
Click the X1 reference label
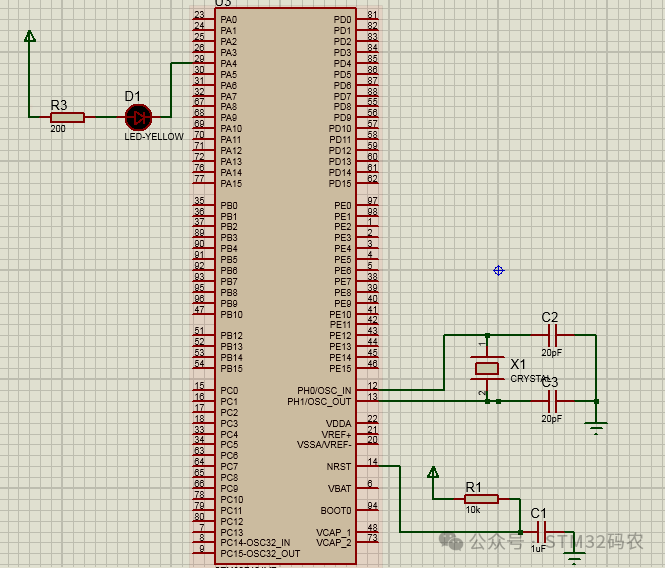click(518, 364)
